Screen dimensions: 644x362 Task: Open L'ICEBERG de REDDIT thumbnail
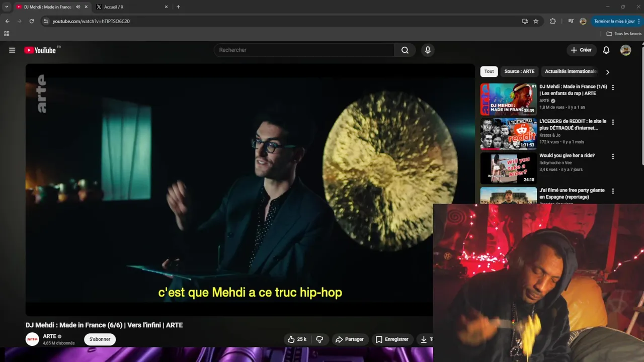coord(508,134)
